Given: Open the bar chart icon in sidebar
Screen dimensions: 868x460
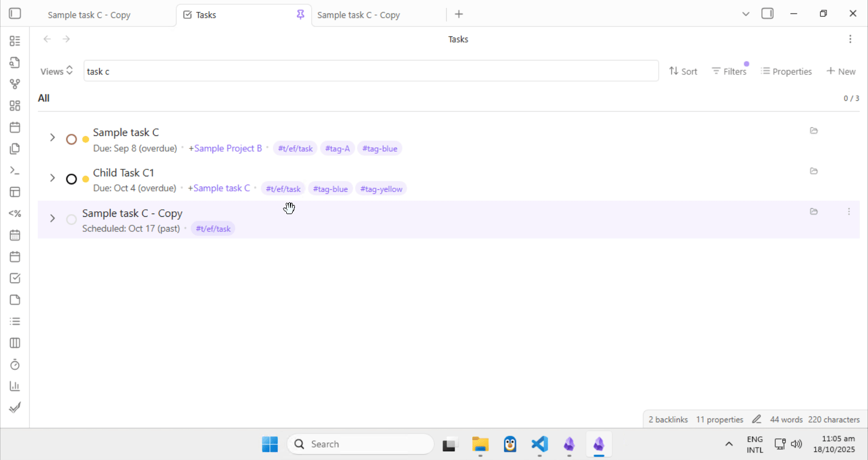Looking at the screenshot, I should (15, 386).
